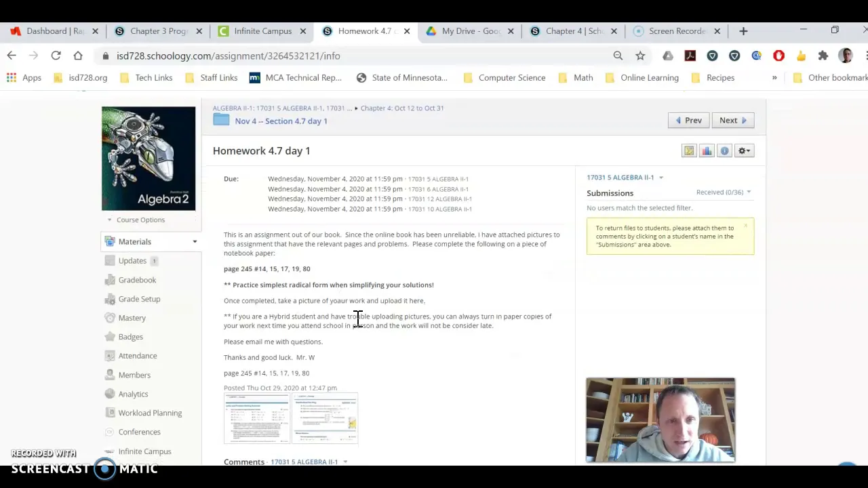This screenshot has height=488, width=868.
Task: Open the Other bookmarks folder
Action: click(830, 77)
